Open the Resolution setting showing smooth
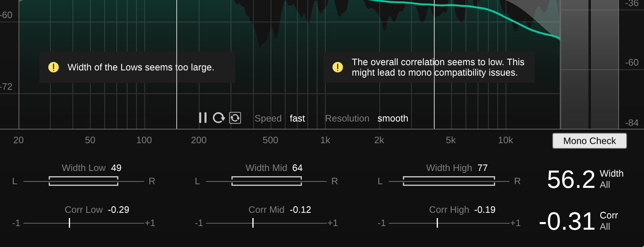 [x=392, y=119]
